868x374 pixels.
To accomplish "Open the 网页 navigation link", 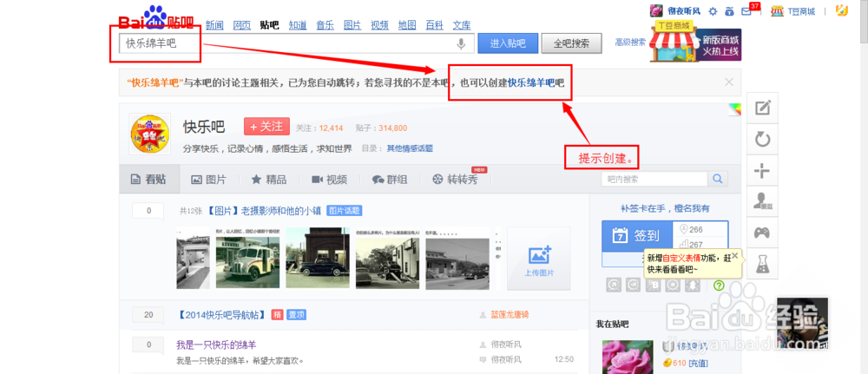I will coord(242,25).
